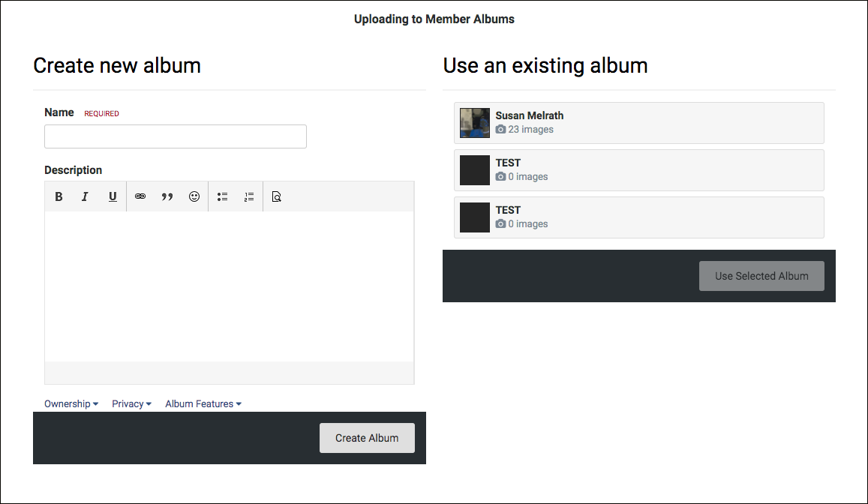Click inside the Description text area
The width and height of the screenshot is (868, 504).
click(229, 286)
